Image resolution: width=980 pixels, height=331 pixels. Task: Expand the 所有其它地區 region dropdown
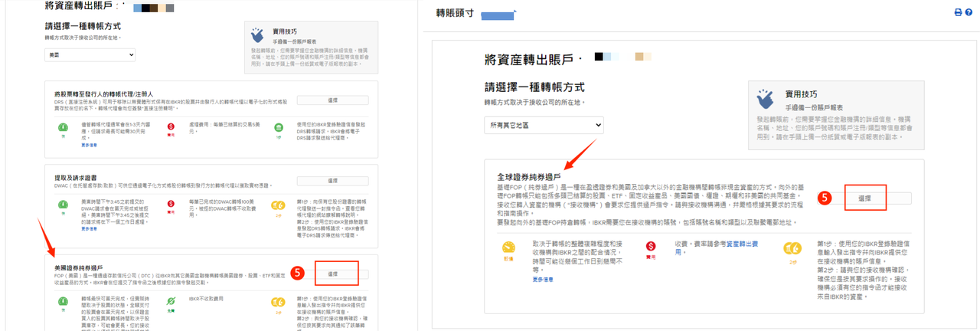click(x=544, y=125)
